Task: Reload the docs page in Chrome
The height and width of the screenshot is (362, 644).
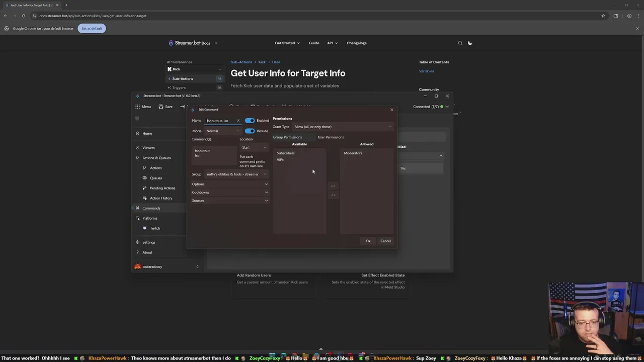Action: [x=23, y=16]
